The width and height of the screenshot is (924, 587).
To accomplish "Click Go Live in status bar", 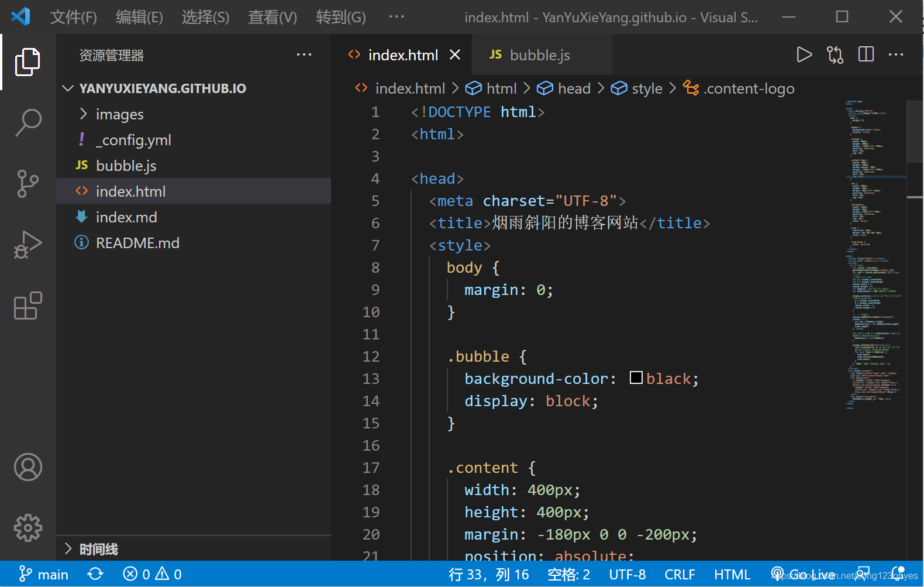I will (804, 575).
